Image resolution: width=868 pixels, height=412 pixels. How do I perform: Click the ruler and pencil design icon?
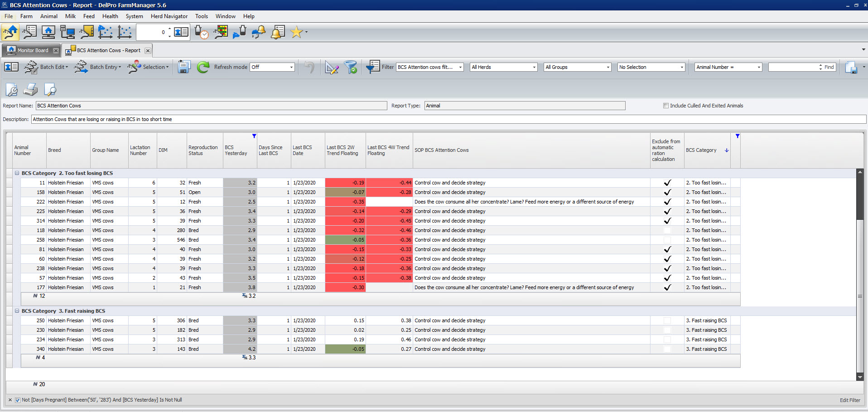(x=332, y=68)
